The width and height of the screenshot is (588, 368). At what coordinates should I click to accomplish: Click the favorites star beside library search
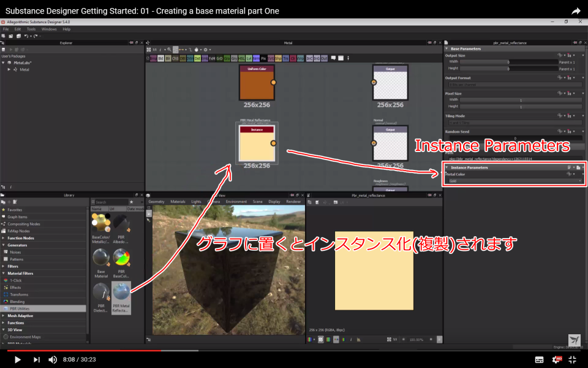coord(131,202)
